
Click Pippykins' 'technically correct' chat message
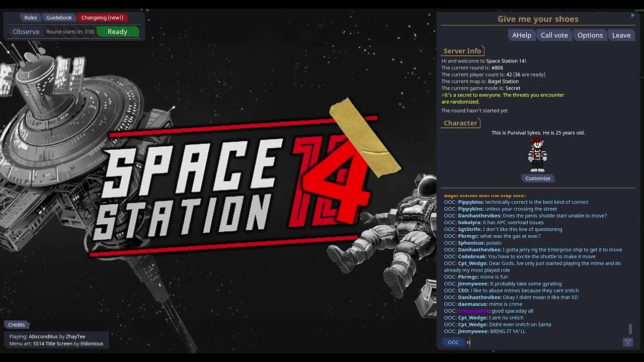tap(516, 202)
